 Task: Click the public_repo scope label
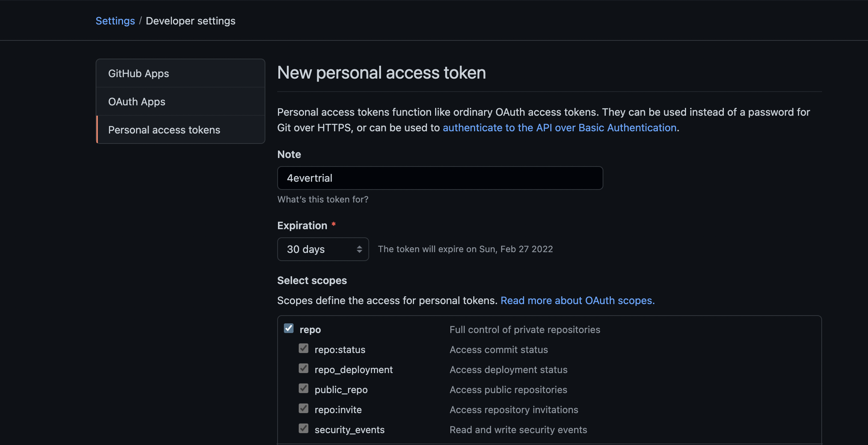341,390
